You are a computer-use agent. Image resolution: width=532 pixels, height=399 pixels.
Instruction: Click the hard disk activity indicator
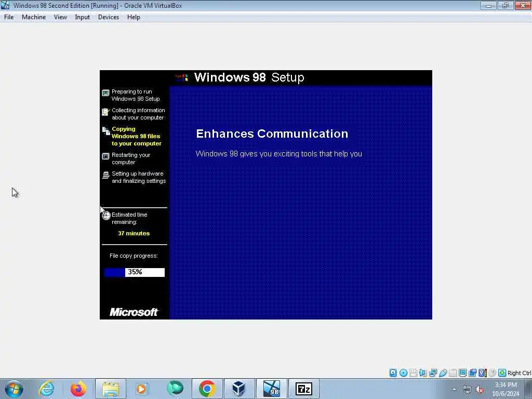pos(393,373)
